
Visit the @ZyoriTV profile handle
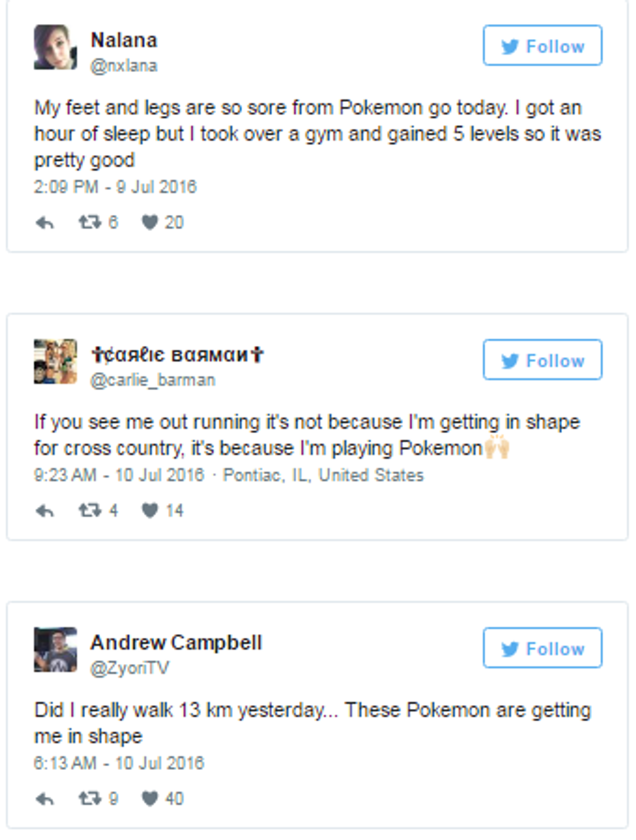point(130,668)
